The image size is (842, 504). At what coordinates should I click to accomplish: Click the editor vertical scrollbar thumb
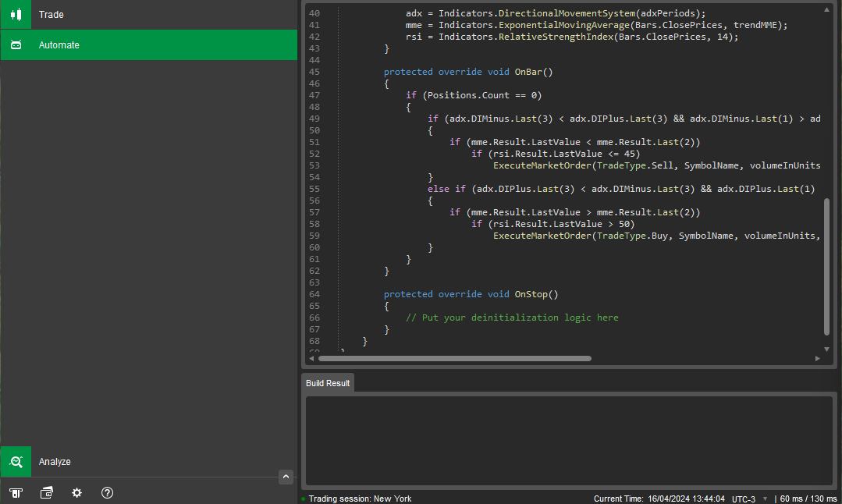(827, 267)
